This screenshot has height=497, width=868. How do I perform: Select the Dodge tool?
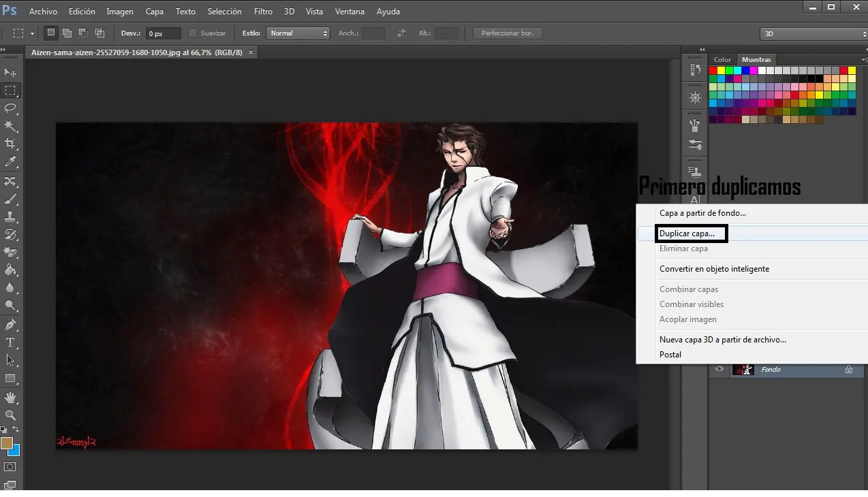(x=10, y=306)
